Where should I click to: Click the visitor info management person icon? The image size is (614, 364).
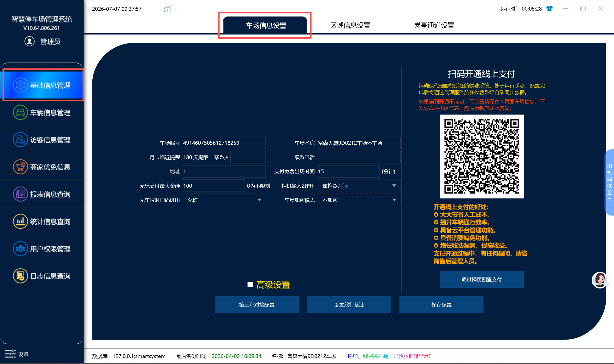pos(20,140)
